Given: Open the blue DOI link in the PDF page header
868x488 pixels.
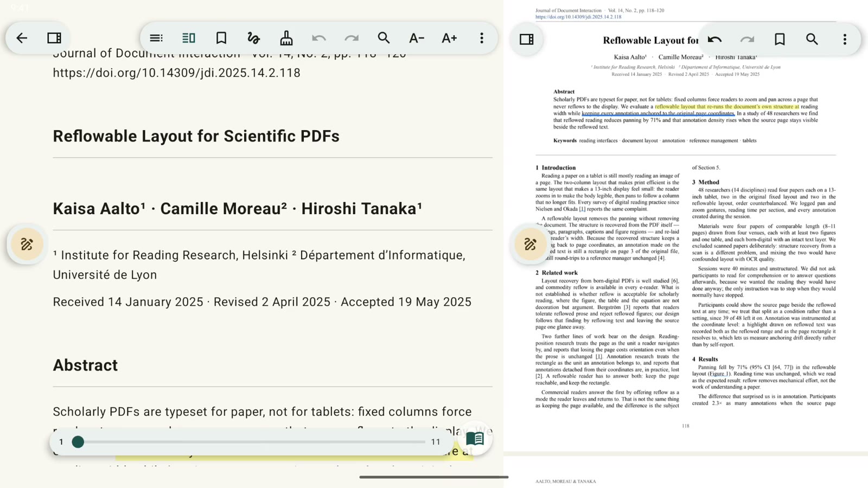Looking at the screenshot, I should (578, 17).
